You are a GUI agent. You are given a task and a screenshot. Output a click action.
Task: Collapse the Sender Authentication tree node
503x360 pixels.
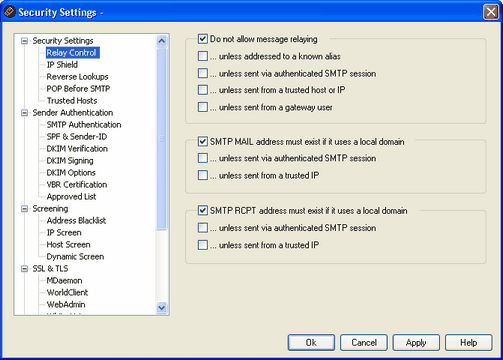(24, 113)
